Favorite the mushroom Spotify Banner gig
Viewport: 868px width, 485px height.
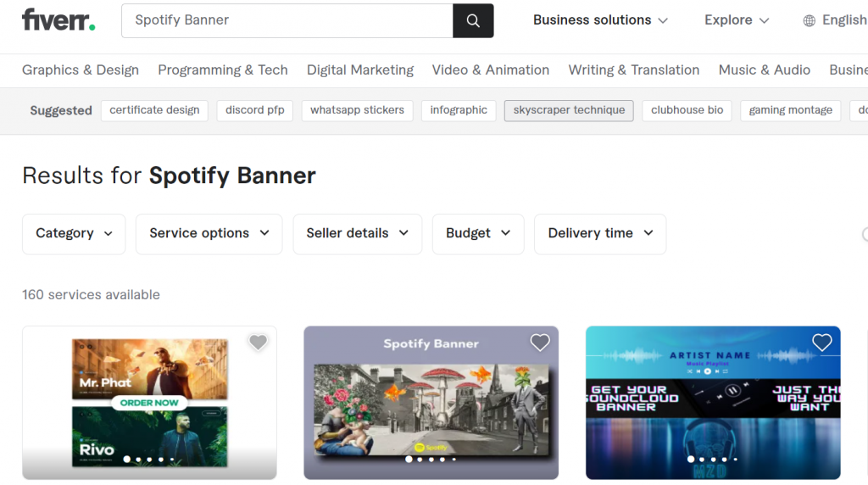coord(540,343)
